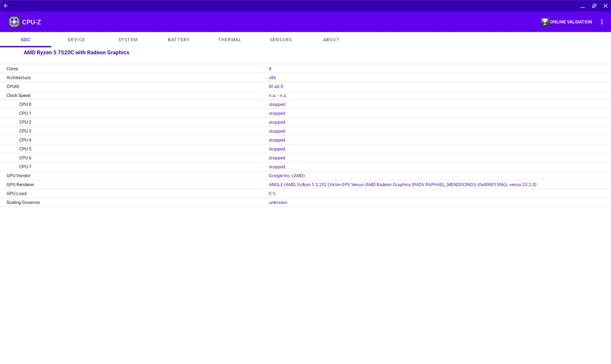Click the back arrow in title bar
Screen dimensions: 611x364
coord(6,6)
